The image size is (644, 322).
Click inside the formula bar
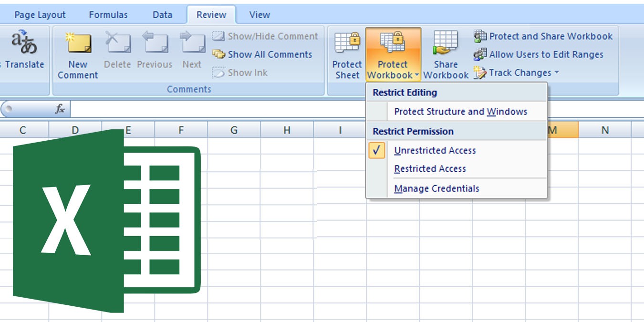(x=286, y=108)
